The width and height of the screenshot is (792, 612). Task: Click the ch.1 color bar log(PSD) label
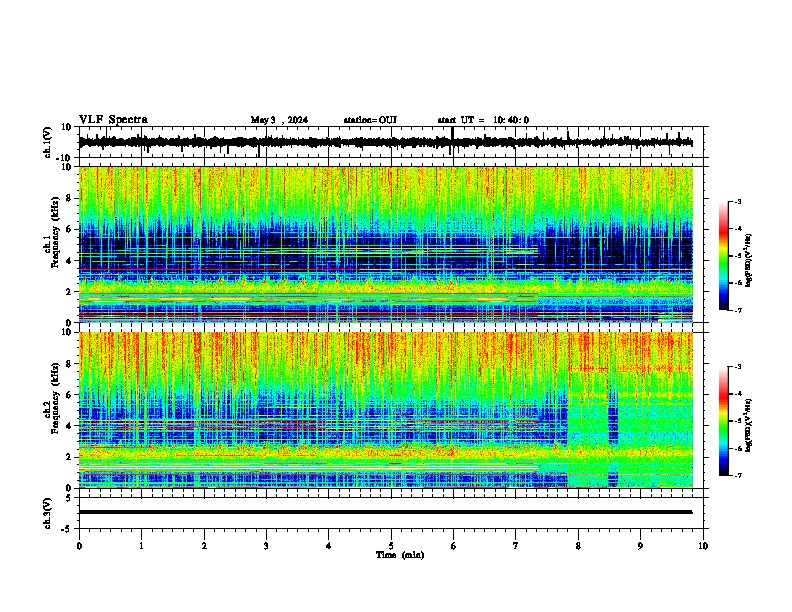point(749,261)
